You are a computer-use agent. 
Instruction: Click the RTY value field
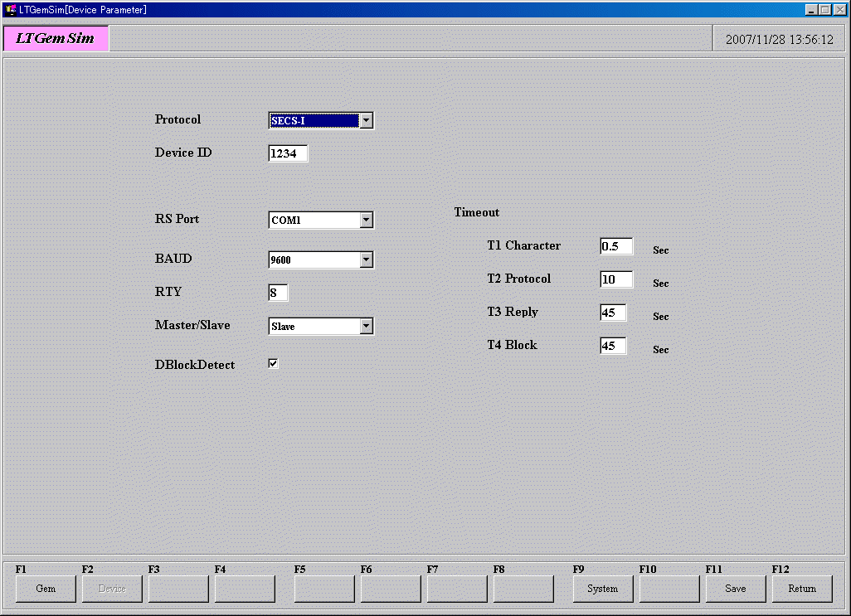[x=278, y=293]
